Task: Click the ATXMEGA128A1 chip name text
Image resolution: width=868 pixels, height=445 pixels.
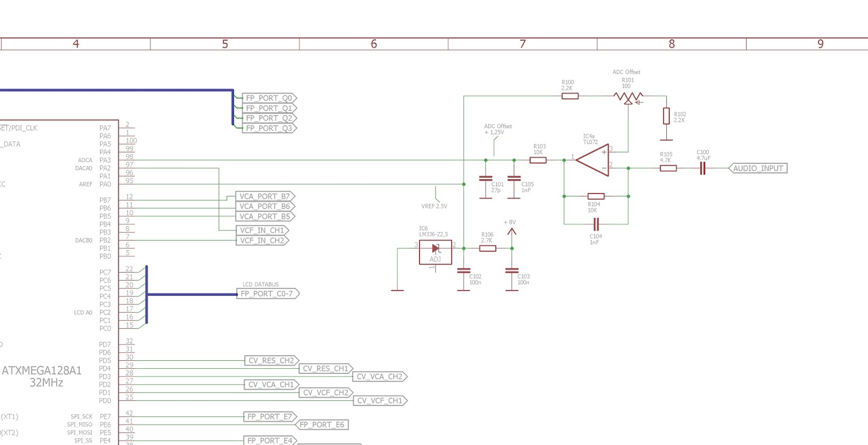Action: point(42,370)
